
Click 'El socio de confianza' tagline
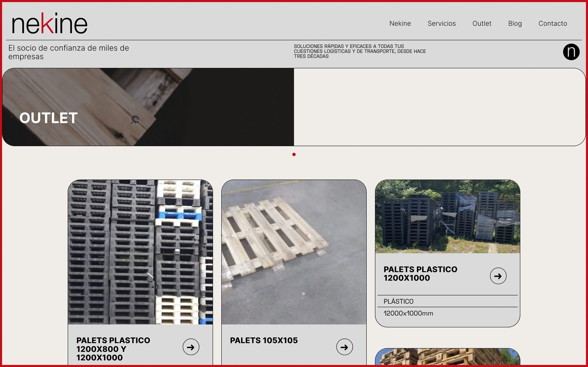coord(69,52)
